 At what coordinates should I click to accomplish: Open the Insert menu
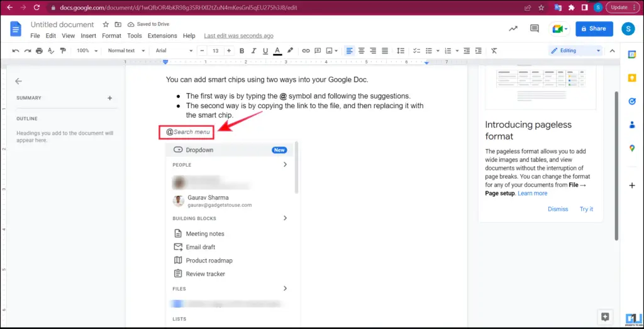88,36
